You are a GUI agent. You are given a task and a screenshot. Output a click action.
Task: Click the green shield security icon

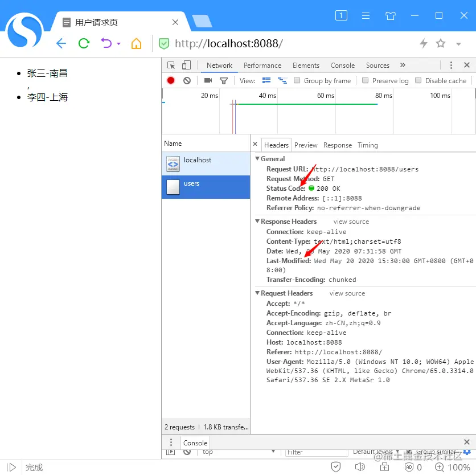tap(164, 44)
